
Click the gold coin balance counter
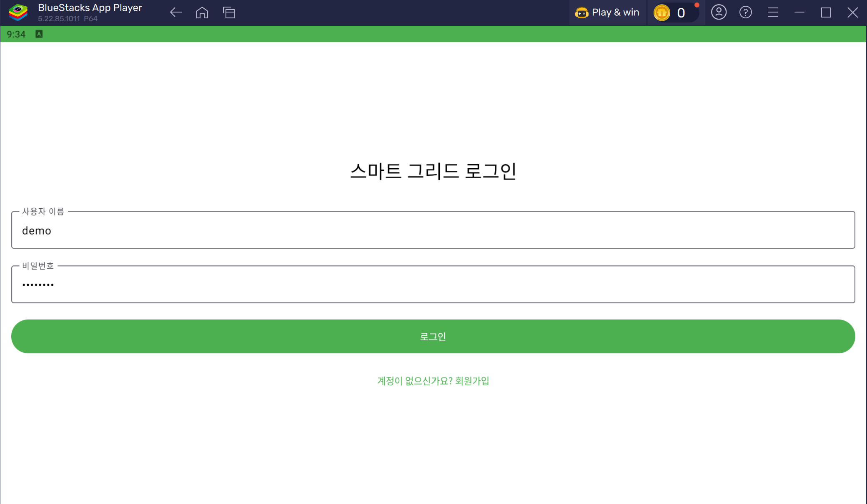[673, 12]
